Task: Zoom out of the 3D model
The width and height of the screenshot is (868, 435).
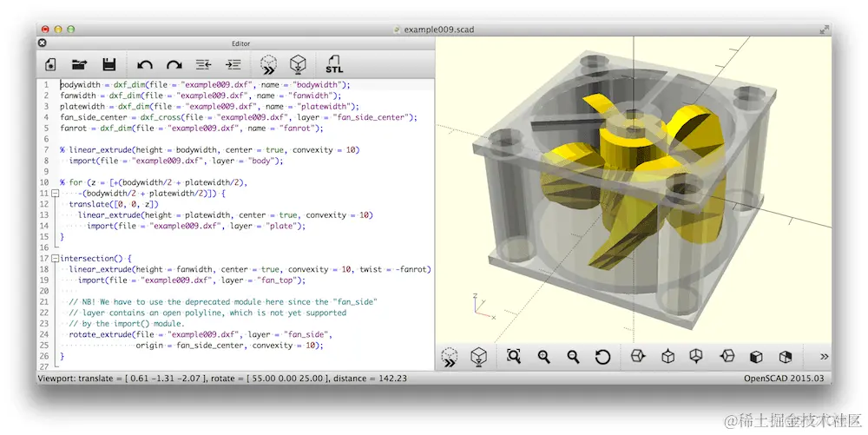Action: [x=574, y=357]
